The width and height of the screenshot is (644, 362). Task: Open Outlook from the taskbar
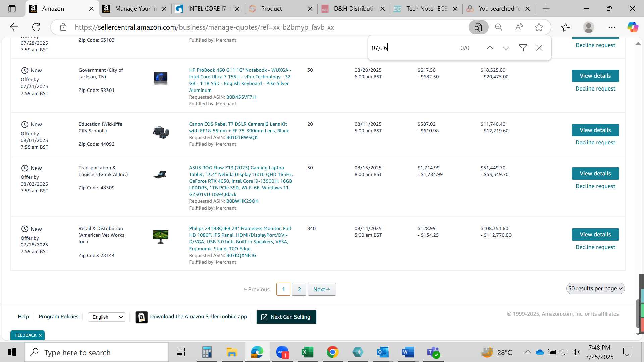[x=383, y=352]
